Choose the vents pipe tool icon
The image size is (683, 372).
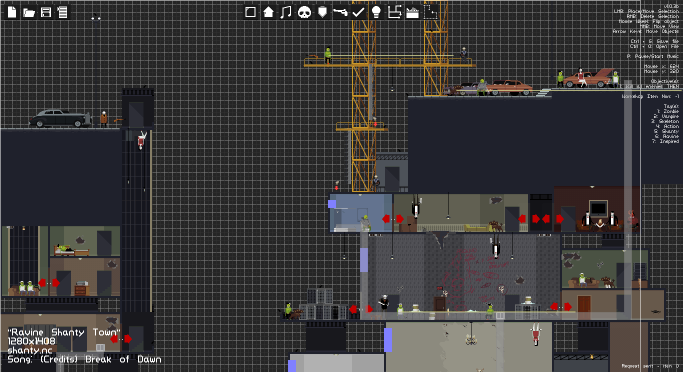click(x=394, y=12)
